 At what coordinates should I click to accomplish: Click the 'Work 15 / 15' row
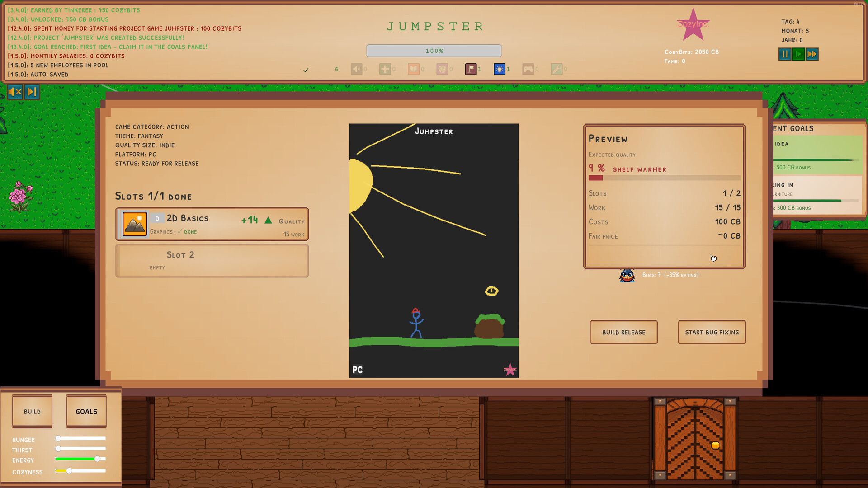(664, 207)
